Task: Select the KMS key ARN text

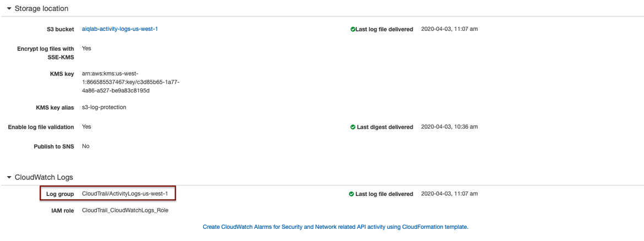Action: coord(130,82)
